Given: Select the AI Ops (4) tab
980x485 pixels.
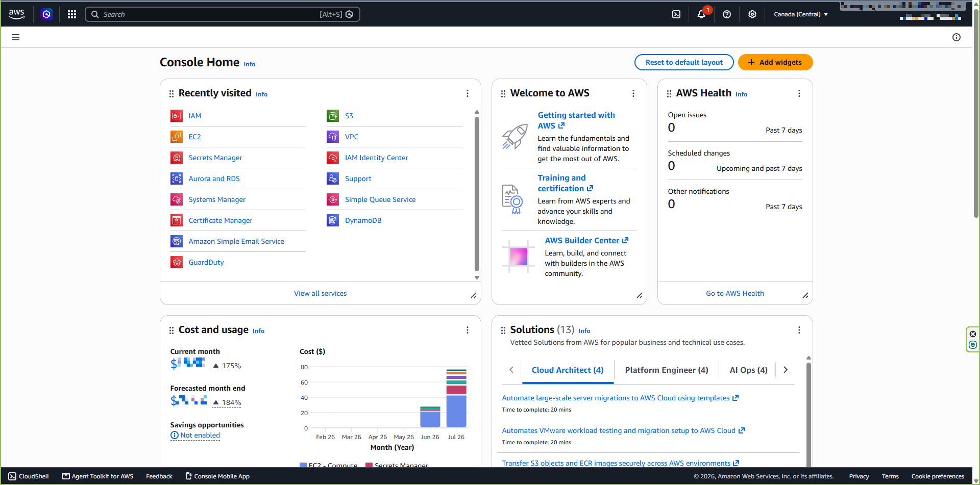Looking at the screenshot, I should tap(748, 370).
